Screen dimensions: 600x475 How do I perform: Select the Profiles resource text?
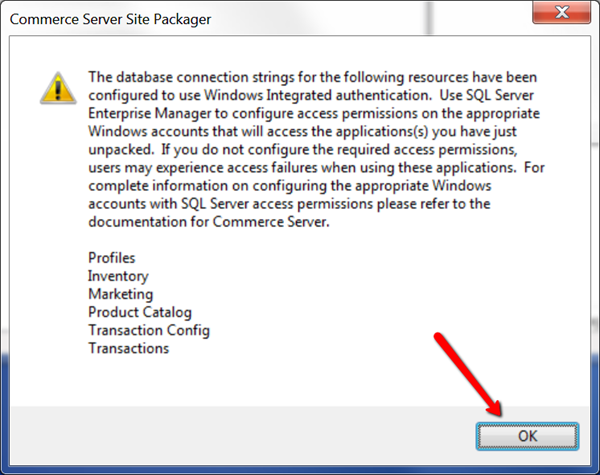point(112,258)
